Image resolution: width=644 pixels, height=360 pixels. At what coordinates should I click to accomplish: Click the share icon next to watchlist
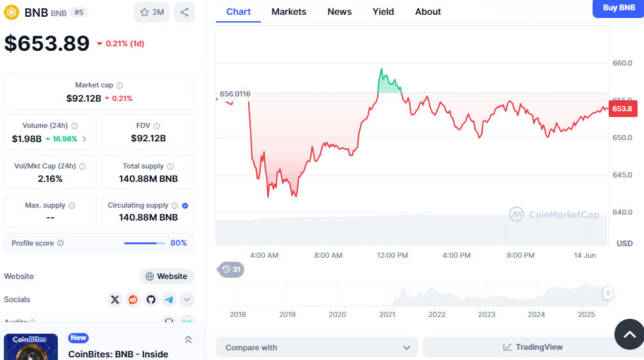184,12
